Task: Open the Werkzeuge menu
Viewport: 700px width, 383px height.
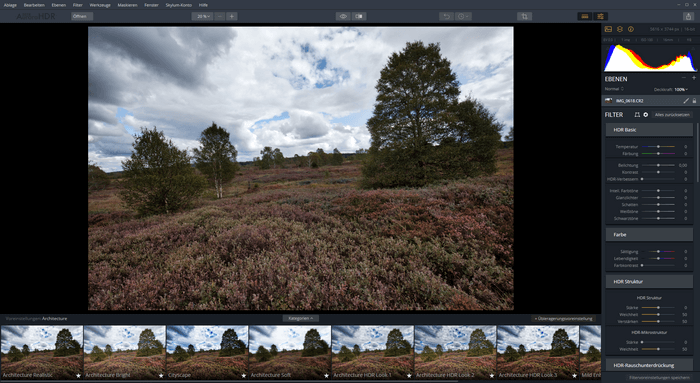Action: tap(100, 5)
